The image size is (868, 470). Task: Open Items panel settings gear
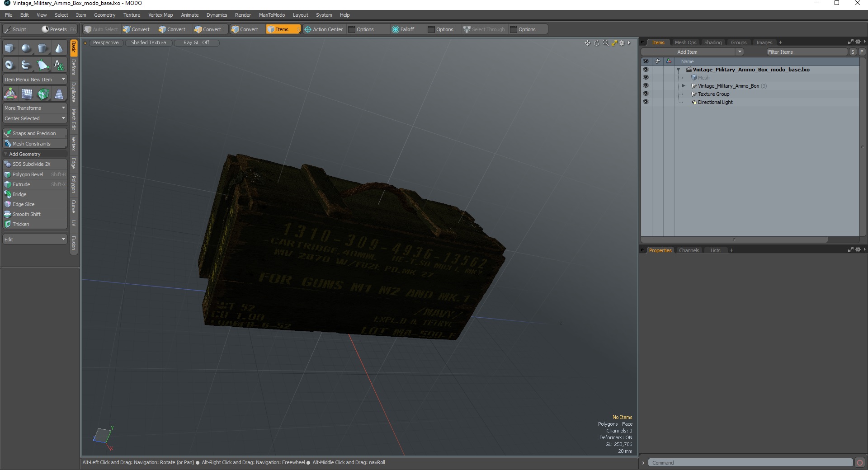point(858,42)
